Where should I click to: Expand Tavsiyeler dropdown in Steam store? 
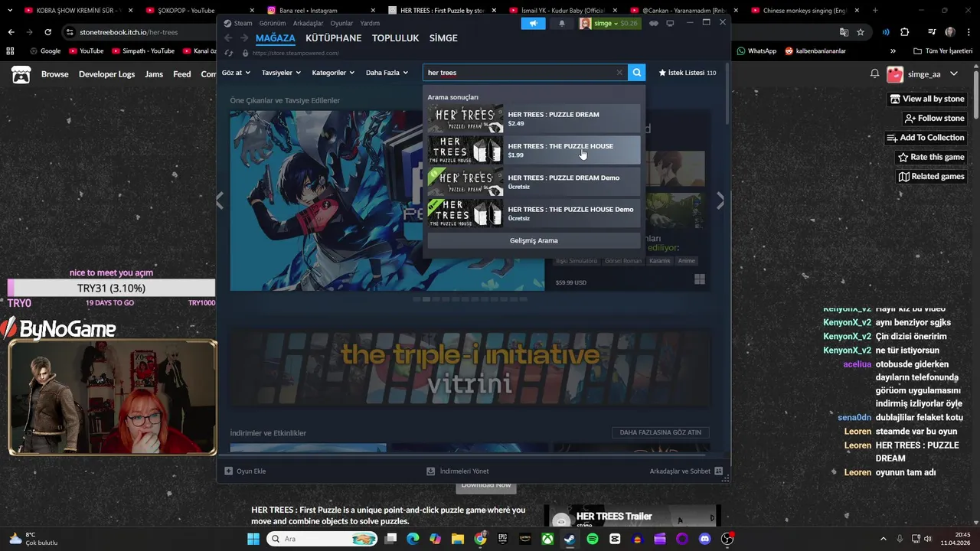point(281,73)
